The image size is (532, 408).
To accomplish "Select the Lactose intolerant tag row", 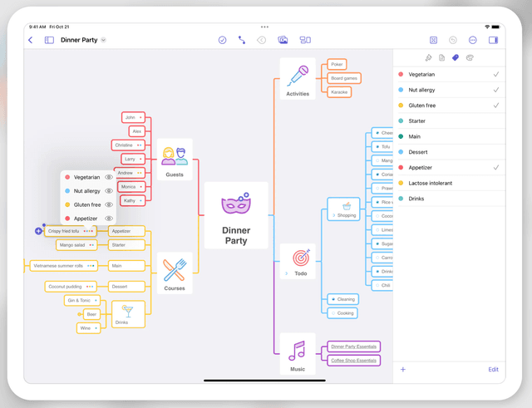I will point(449,183).
